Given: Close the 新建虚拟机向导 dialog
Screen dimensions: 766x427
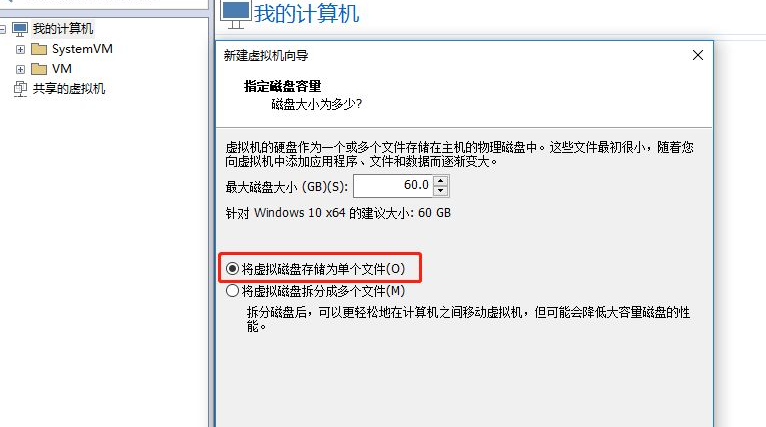Looking at the screenshot, I should coord(698,55).
